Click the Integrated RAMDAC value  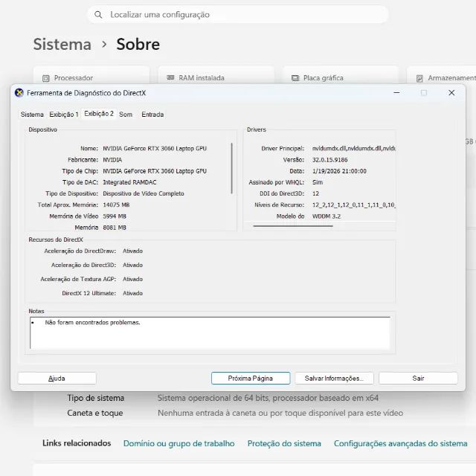click(x=129, y=182)
